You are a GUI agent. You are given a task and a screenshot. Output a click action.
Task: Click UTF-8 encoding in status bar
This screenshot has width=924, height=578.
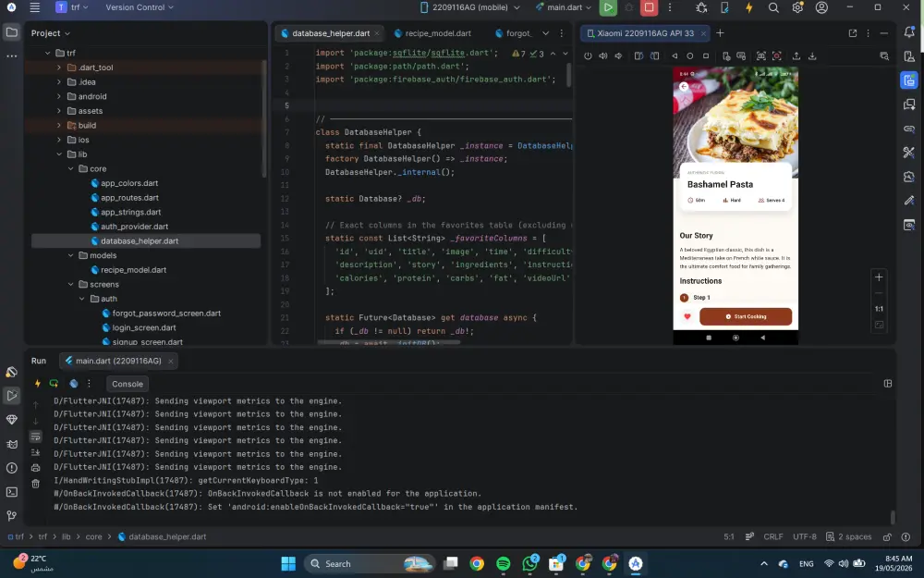point(805,536)
